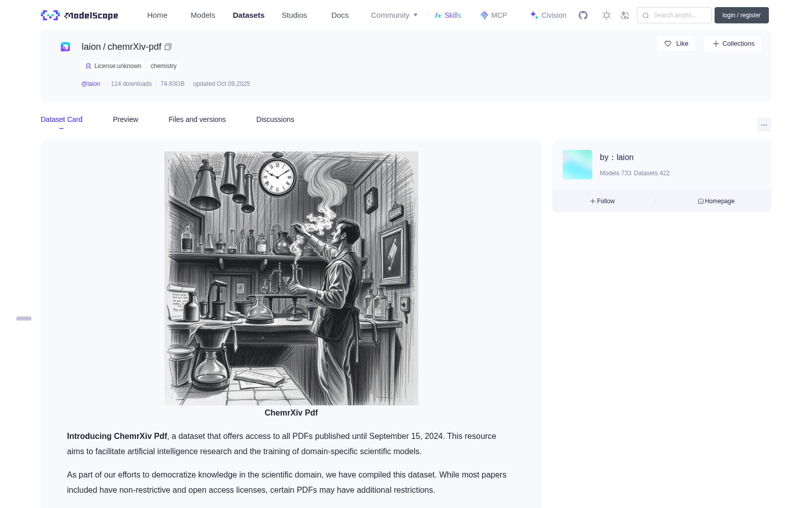Open the GitHub icon link
This screenshot has height=508, width=812.
583,15
